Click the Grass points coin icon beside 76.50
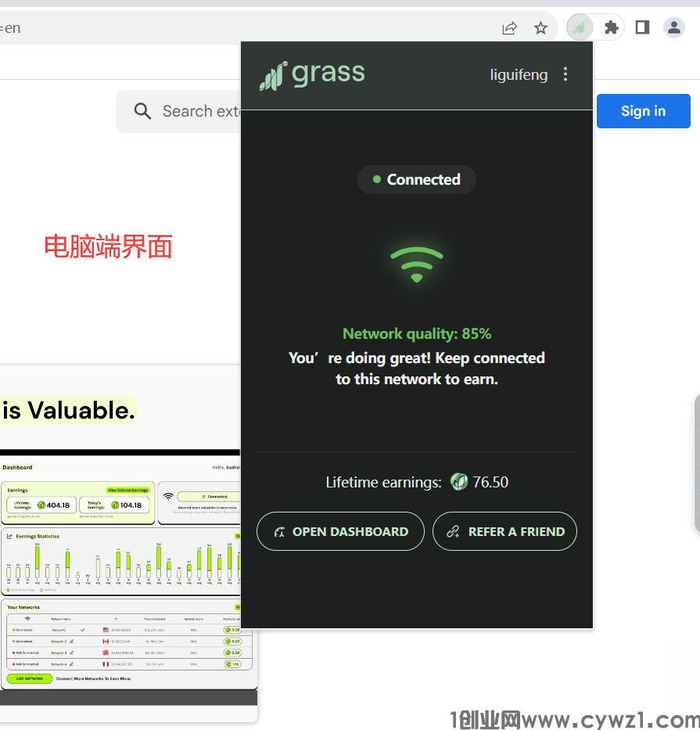This screenshot has width=700, height=730. [459, 481]
